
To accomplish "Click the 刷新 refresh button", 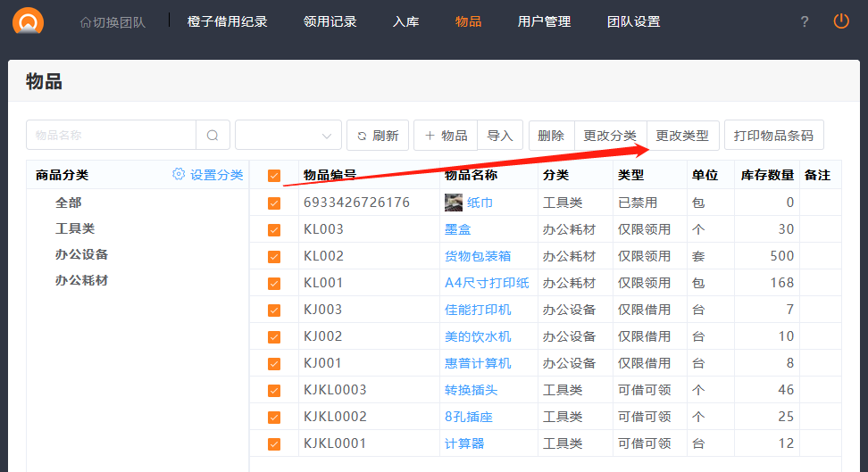I will point(378,136).
